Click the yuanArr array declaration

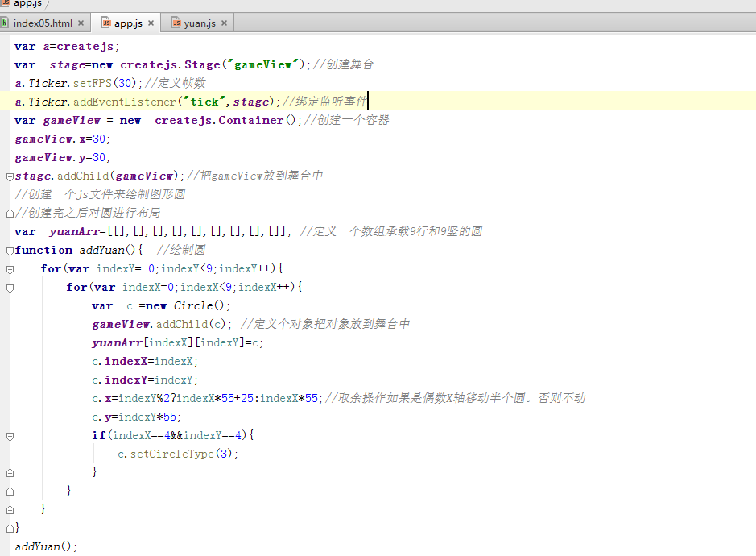pyautogui.click(x=153, y=232)
